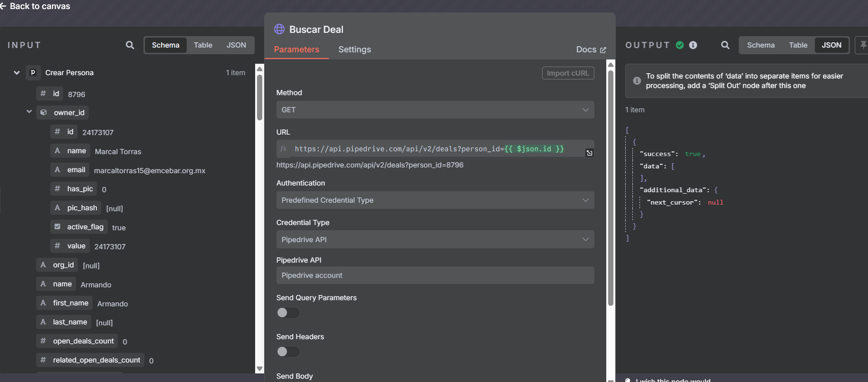
Task: Select the last_name field pill
Action: (x=64, y=322)
